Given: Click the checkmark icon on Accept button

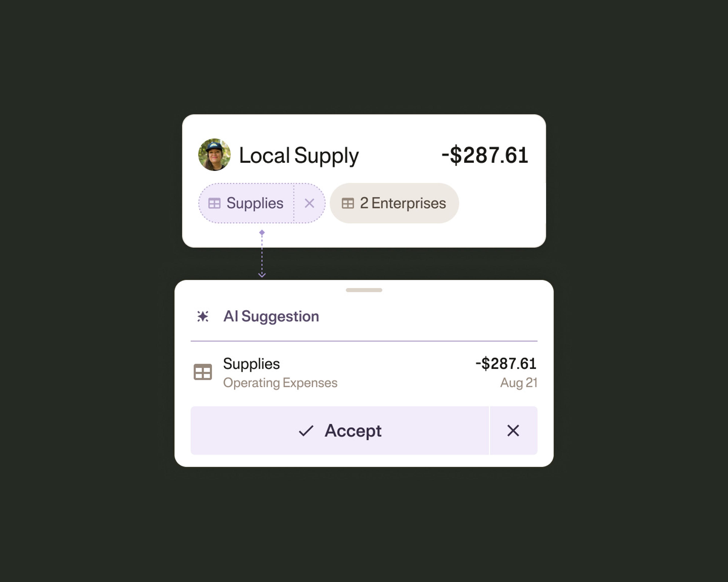Looking at the screenshot, I should [x=306, y=431].
